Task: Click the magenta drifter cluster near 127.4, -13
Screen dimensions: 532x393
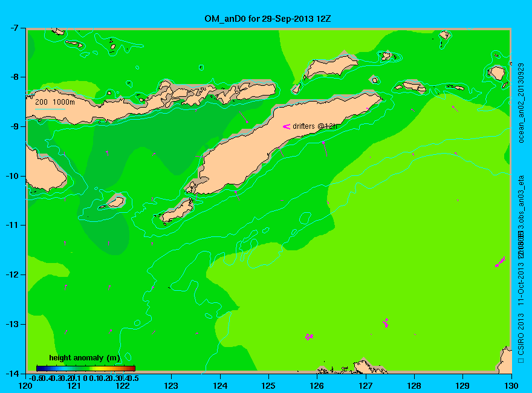Action: [386, 322]
